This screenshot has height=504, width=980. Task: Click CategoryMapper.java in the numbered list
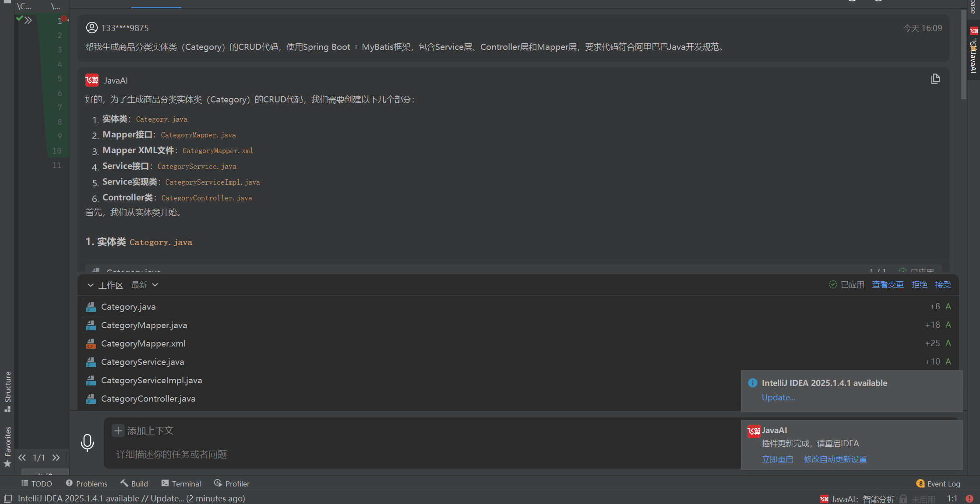pos(198,135)
